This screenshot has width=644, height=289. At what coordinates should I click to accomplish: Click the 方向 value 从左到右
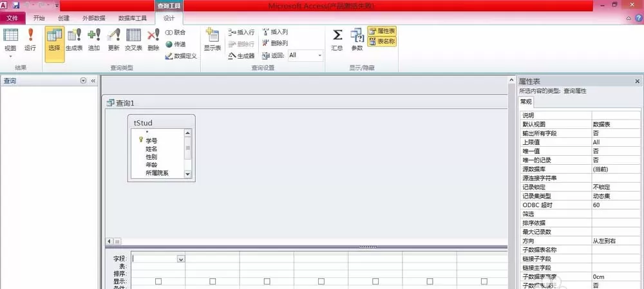point(616,241)
